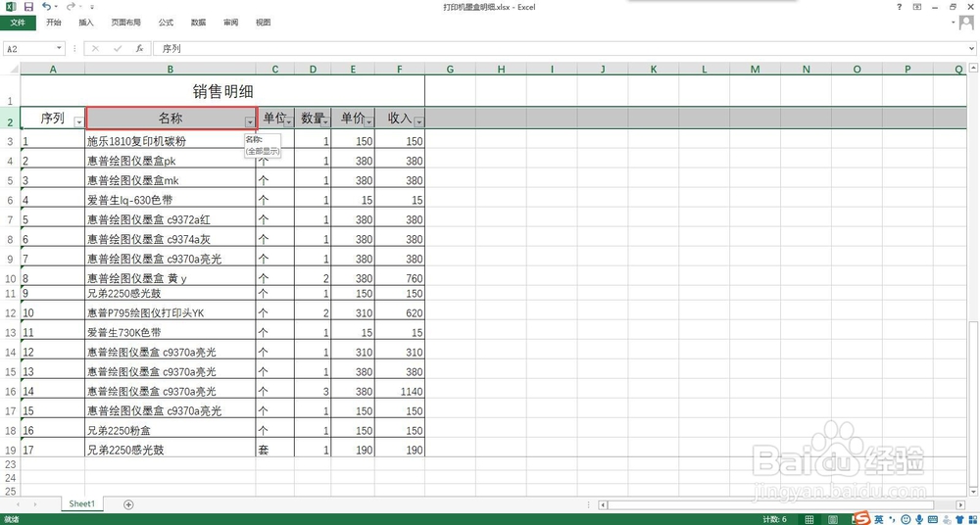The image size is (980, 525).
Task: Open the filter dropdown on the 单位 header
Action: point(288,121)
